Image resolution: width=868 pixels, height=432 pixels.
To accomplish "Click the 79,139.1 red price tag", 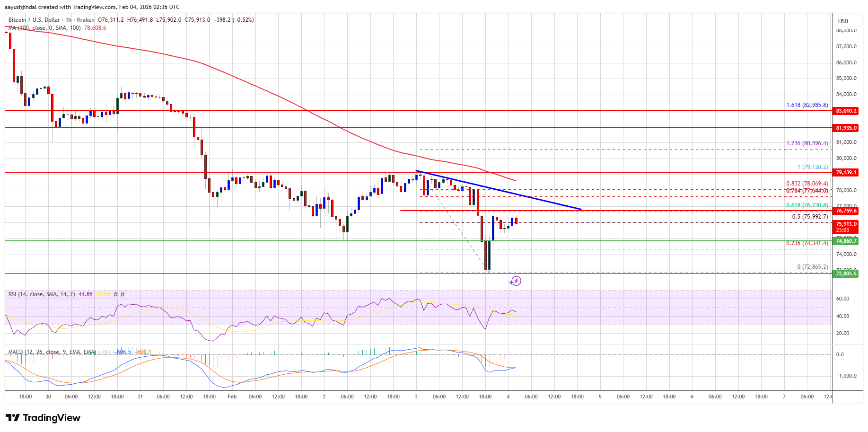I will pyautogui.click(x=846, y=172).
